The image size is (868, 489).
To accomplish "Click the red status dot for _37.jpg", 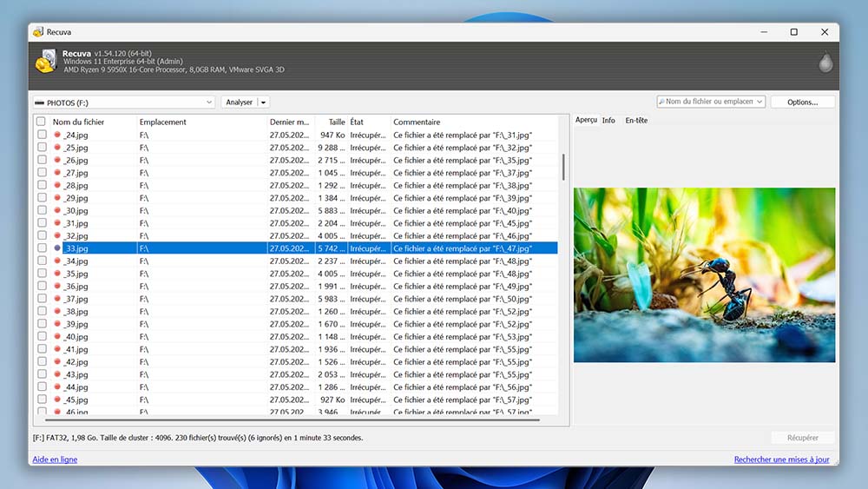I will 57,299.
